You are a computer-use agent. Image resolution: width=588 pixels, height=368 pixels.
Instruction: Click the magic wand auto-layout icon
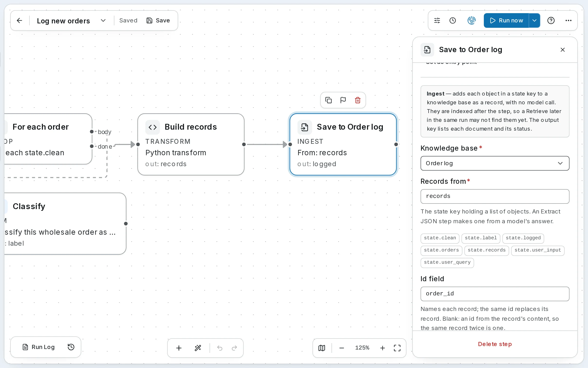click(x=198, y=348)
